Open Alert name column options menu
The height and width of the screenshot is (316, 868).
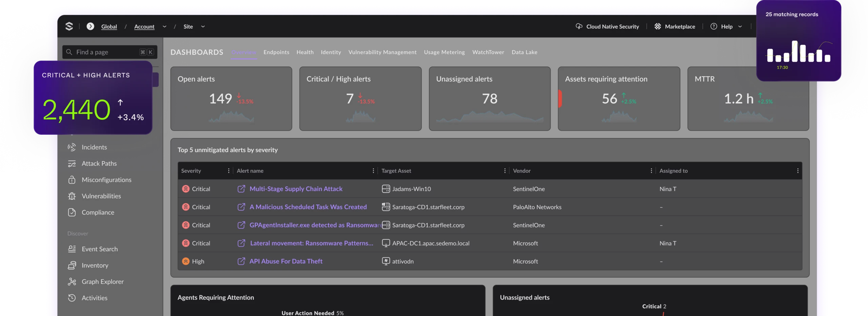point(373,171)
